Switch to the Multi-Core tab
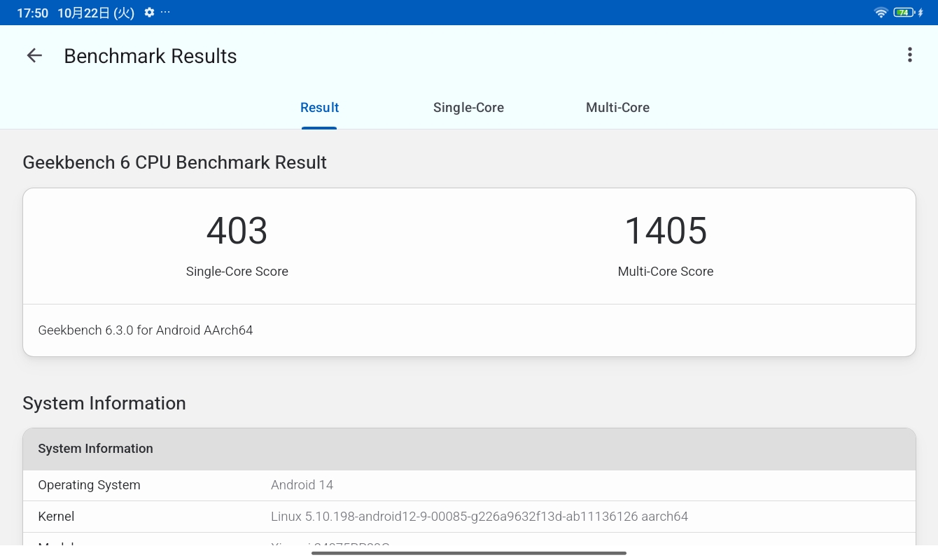Screen dimensions: 938x560 click(617, 108)
